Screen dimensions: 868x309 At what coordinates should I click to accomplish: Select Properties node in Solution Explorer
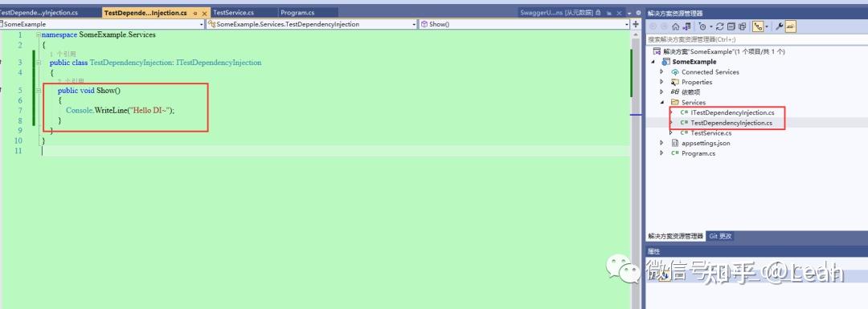pos(696,82)
